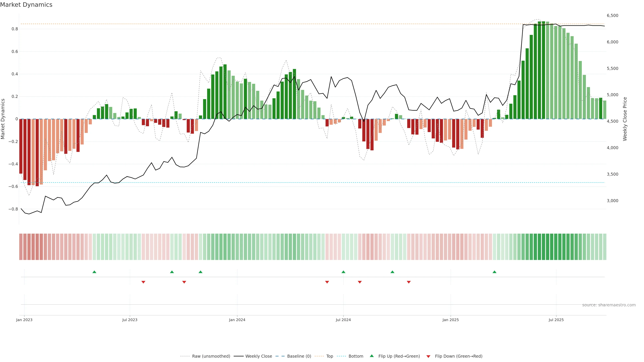Viewport: 644px width, 362px height.
Task: Toggle the Bottom legend entry
Action: (356, 356)
